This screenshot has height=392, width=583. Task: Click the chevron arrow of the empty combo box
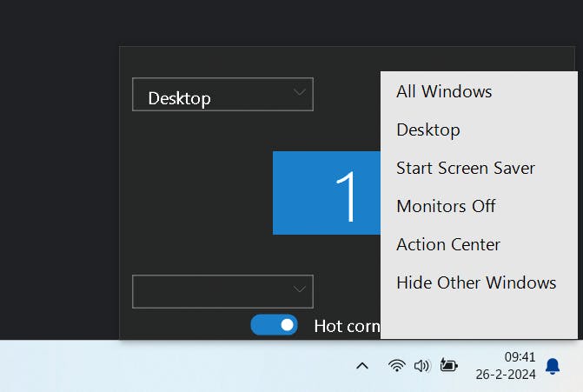tap(300, 289)
